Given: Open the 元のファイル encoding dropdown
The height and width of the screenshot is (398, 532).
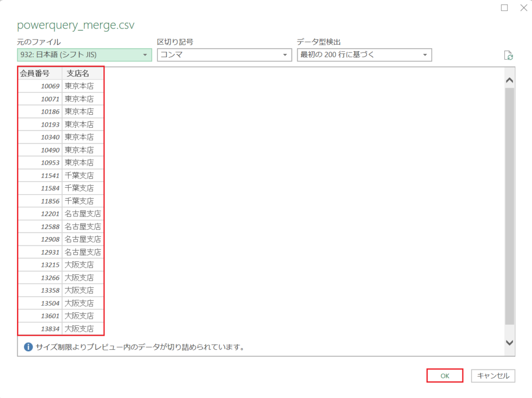Looking at the screenshot, I should click(145, 54).
